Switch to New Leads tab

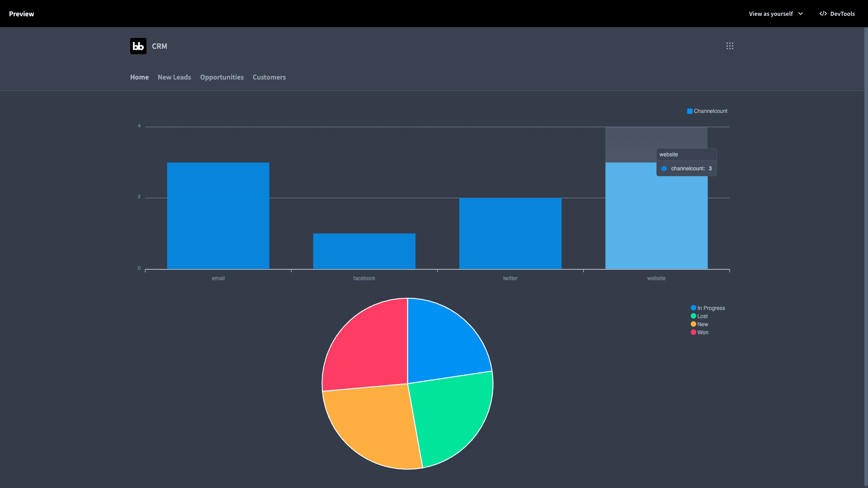pyautogui.click(x=174, y=77)
